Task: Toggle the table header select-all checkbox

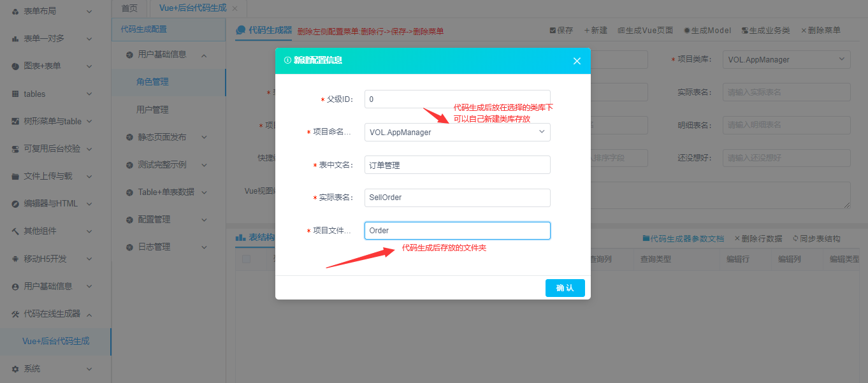Action: pos(246,259)
